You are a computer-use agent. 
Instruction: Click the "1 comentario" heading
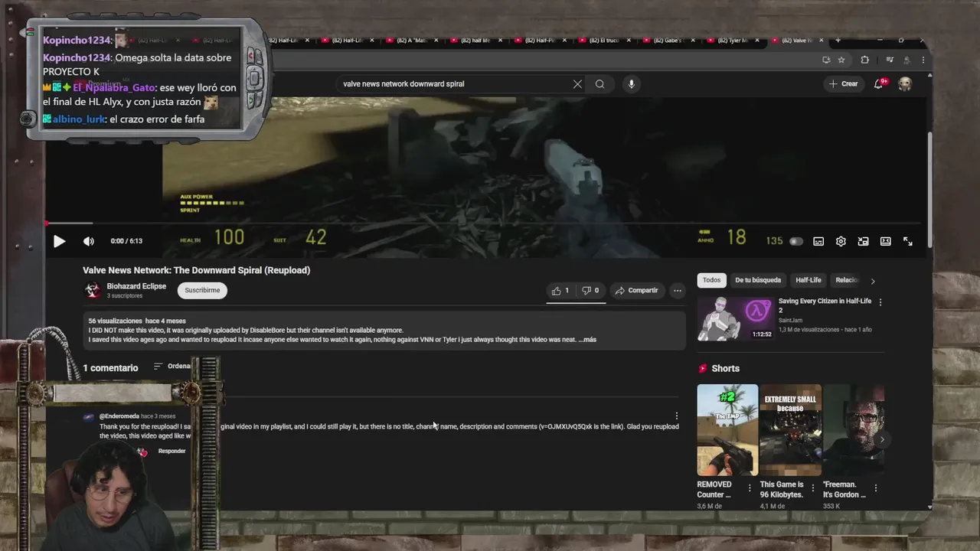pos(110,368)
